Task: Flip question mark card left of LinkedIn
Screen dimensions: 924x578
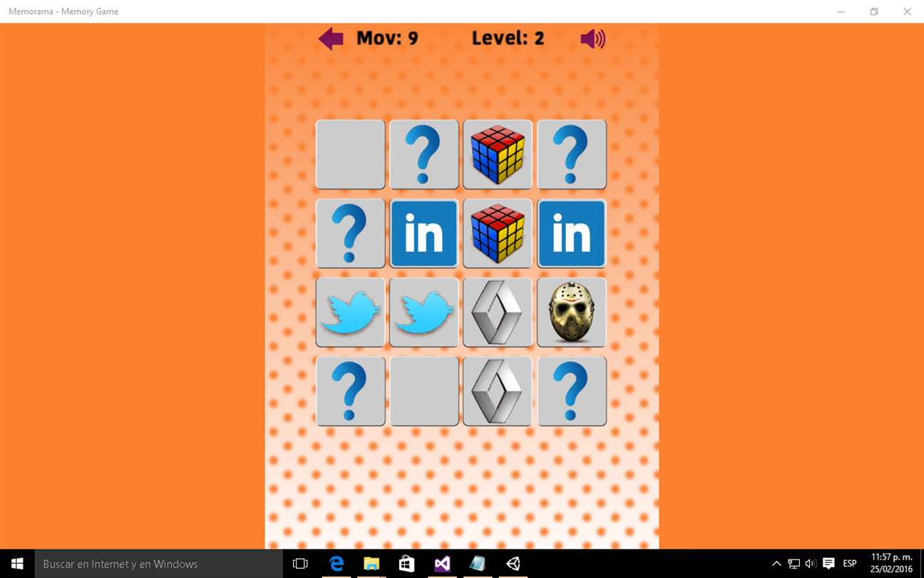Action: 351,233
